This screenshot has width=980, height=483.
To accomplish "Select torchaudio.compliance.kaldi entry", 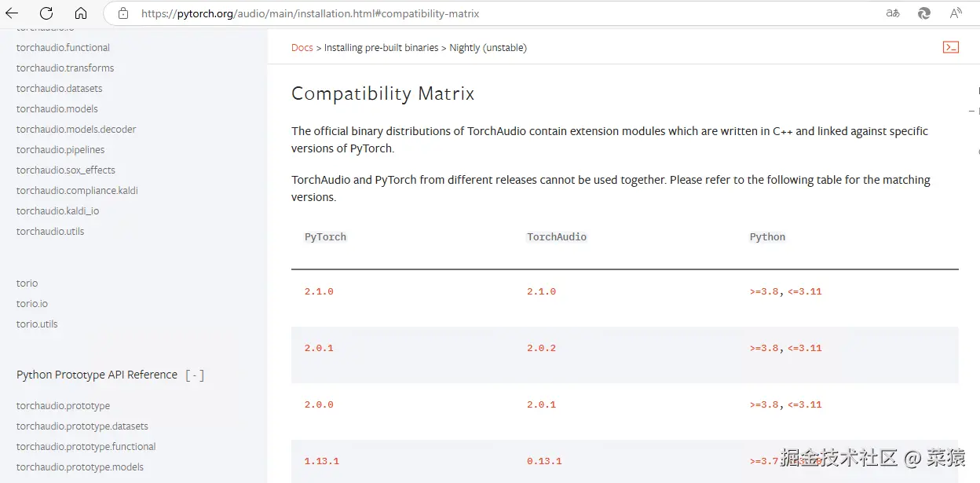I will pos(77,191).
